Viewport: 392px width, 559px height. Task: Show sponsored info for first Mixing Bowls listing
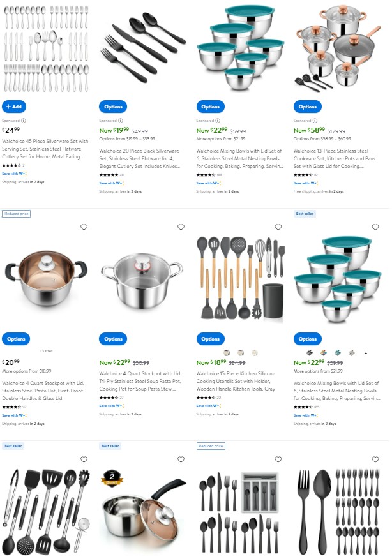[x=218, y=121]
